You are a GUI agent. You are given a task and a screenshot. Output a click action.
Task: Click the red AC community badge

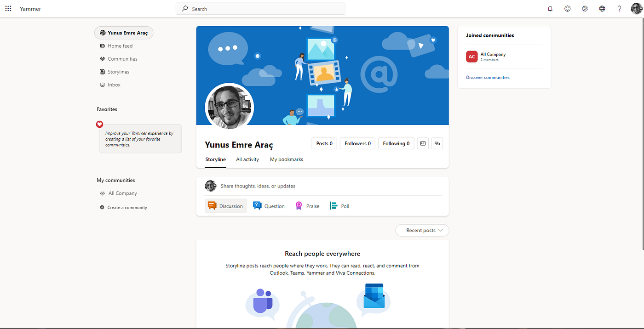pos(472,57)
